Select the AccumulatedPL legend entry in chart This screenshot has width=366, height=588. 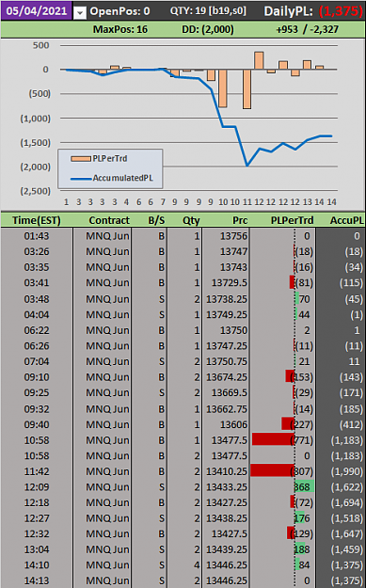(112, 178)
